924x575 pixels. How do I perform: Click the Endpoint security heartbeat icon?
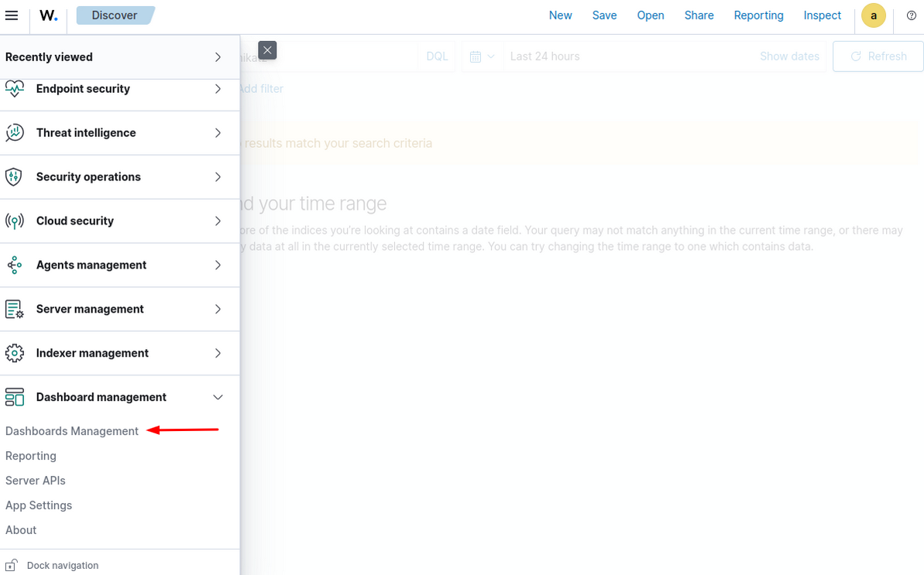[15, 89]
